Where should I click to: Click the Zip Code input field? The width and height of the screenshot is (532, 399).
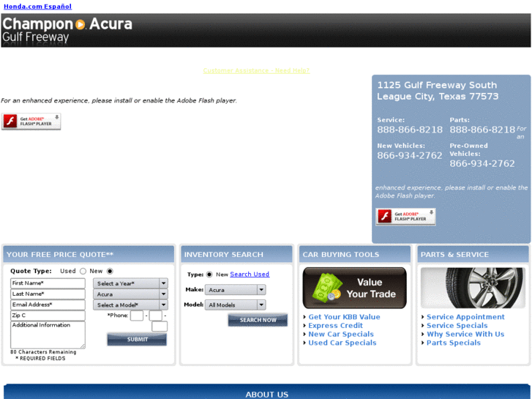[48, 316]
